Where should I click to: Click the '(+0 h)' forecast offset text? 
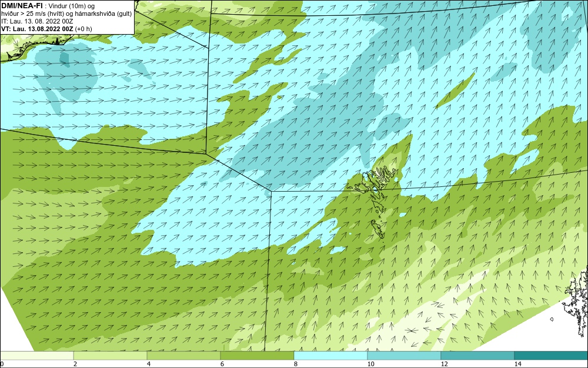pos(83,29)
